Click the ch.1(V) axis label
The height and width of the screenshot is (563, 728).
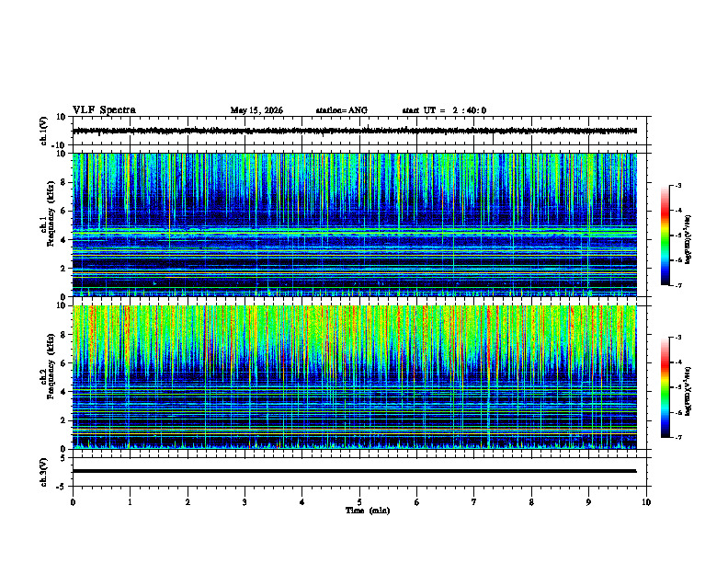pos(44,131)
